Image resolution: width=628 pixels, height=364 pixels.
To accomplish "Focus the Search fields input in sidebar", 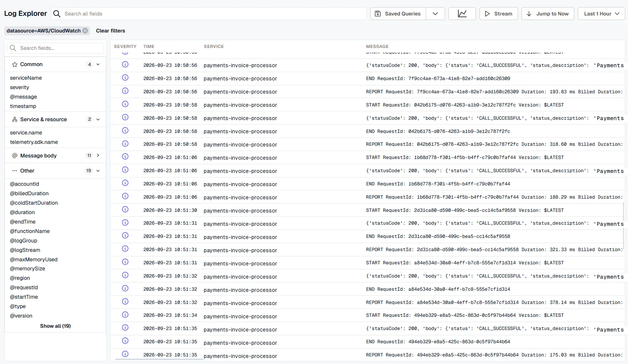I will (55, 48).
